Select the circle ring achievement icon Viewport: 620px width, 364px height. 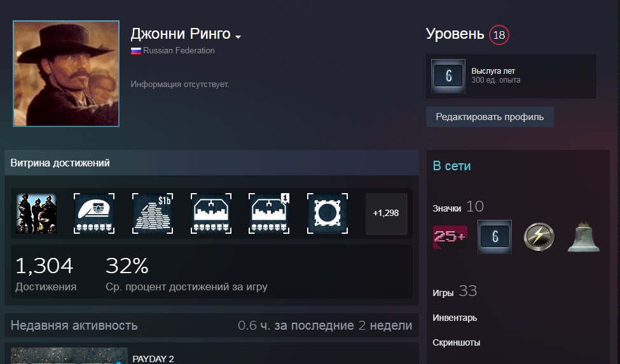[x=327, y=213]
